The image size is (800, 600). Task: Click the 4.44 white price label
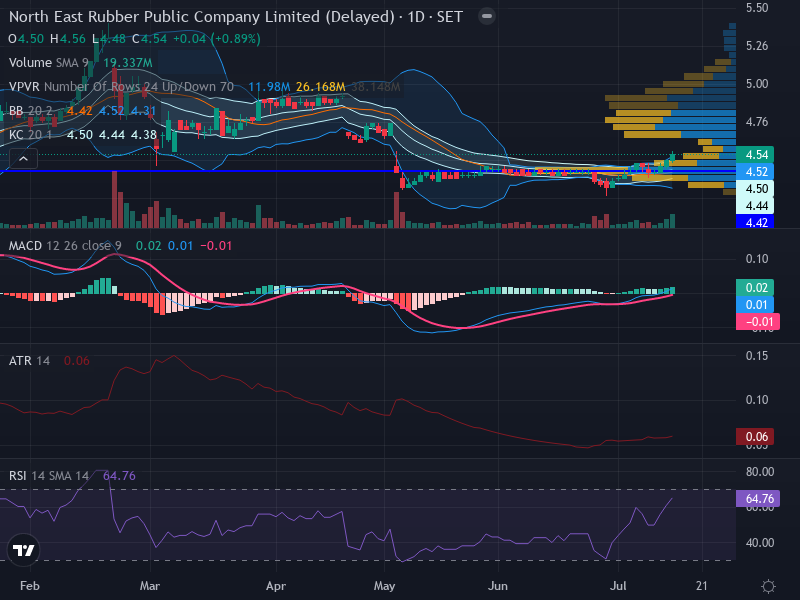coord(755,206)
